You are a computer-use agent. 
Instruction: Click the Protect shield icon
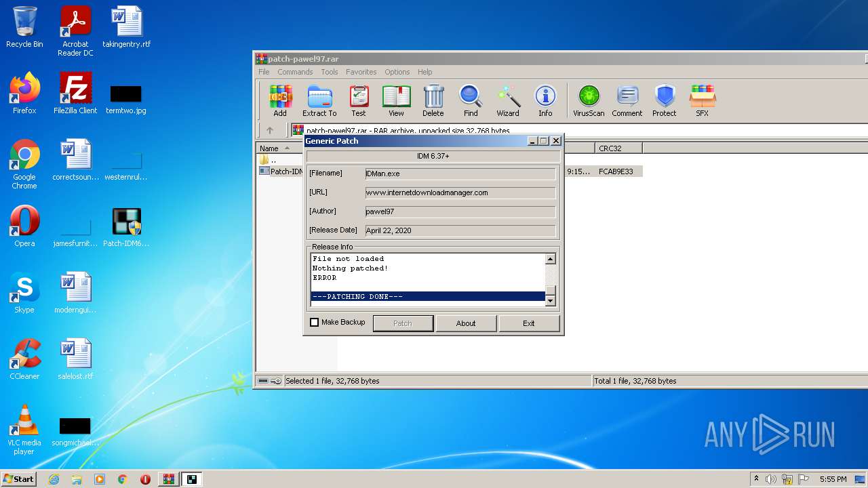click(x=665, y=101)
